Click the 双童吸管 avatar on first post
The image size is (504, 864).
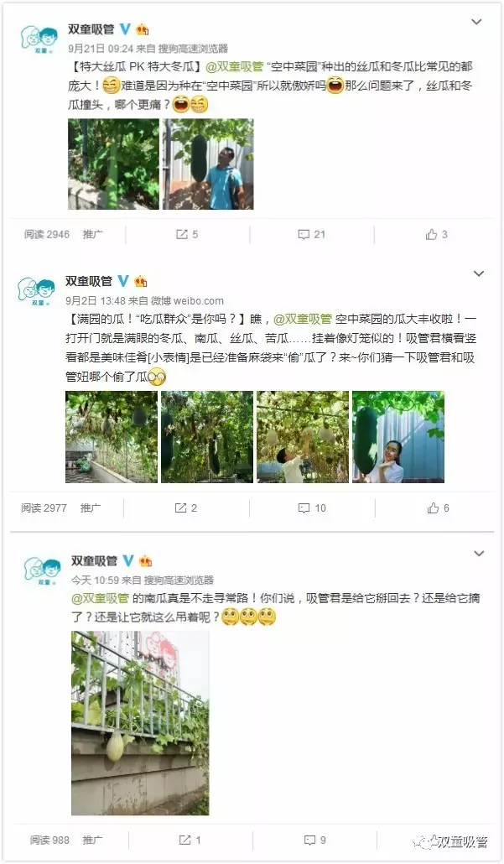tap(39, 39)
